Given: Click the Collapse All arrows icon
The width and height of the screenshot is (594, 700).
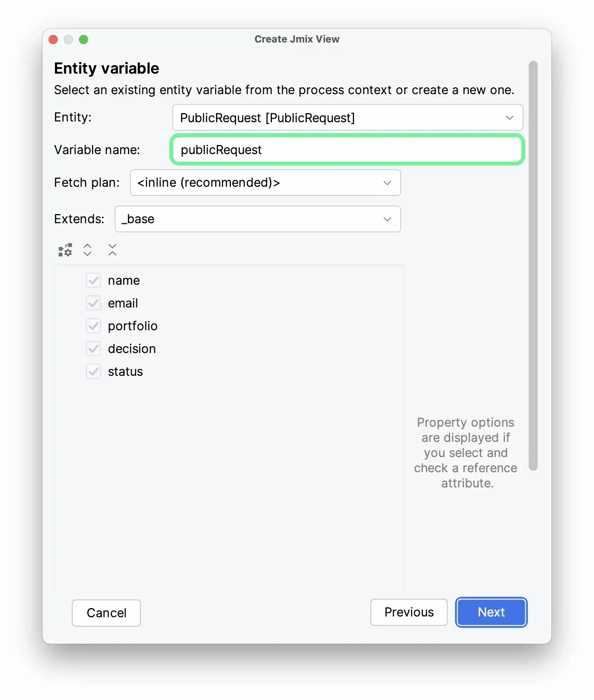Looking at the screenshot, I should click(x=112, y=250).
